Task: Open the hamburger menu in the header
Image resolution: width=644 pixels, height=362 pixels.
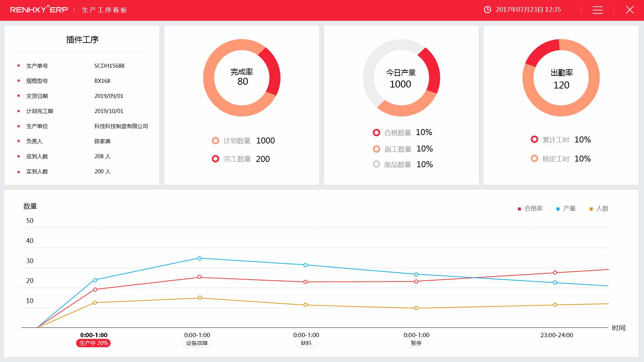Action: pos(597,10)
